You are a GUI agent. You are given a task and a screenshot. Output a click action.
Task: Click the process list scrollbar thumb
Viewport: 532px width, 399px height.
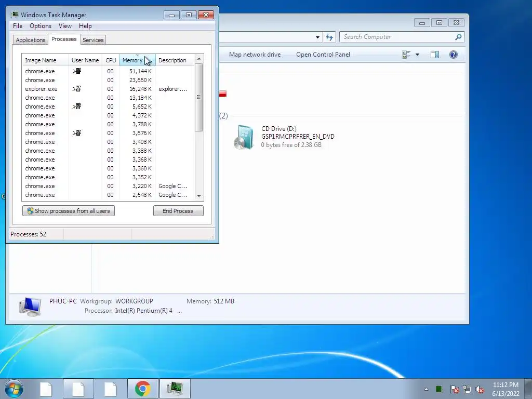(199, 97)
